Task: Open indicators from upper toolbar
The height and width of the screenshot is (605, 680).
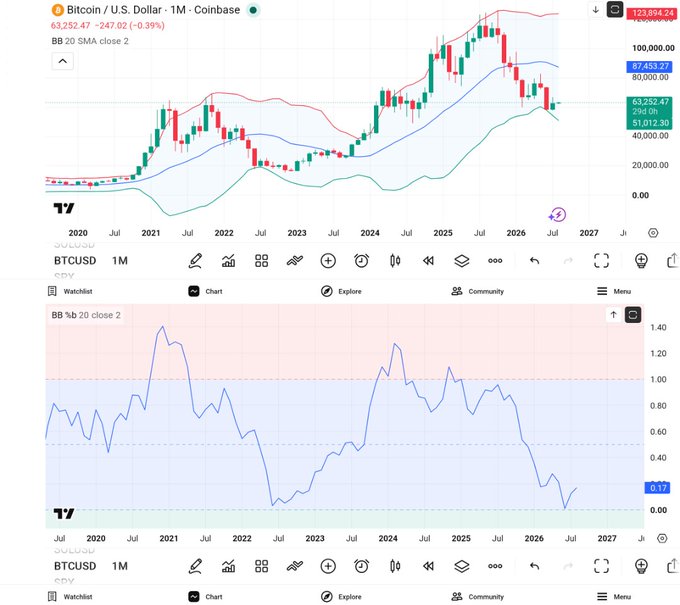Action: click(x=229, y=261)
